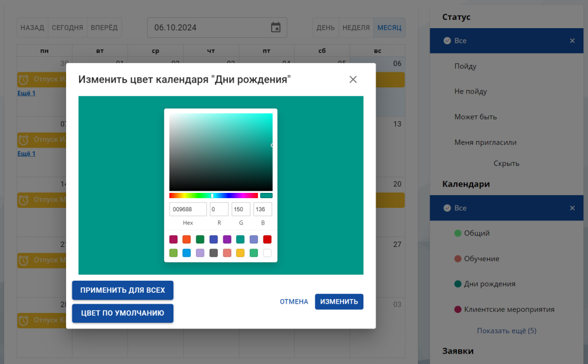This screenshot has width=588, height=364.
Task: Click the green dot next to 'Общий'
Action: [x=458, y=233]
